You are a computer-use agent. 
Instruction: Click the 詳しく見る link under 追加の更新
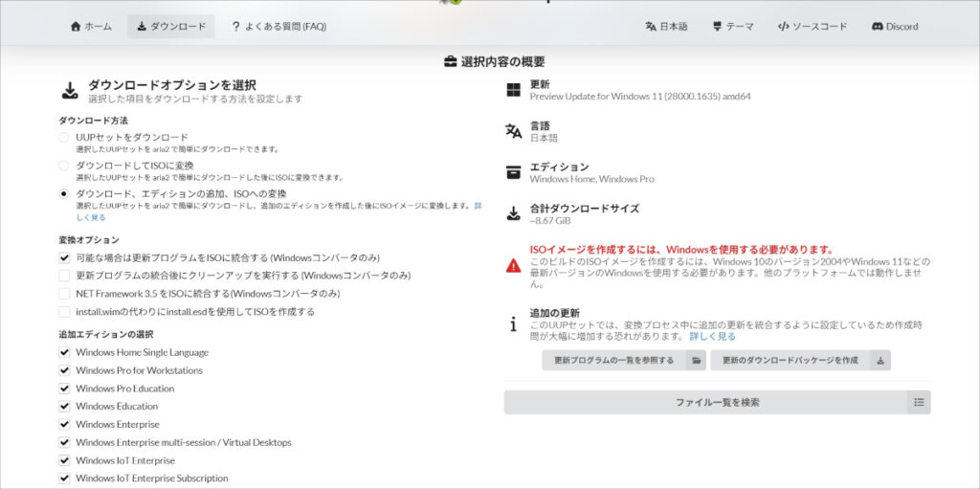[x=713, y=337]
